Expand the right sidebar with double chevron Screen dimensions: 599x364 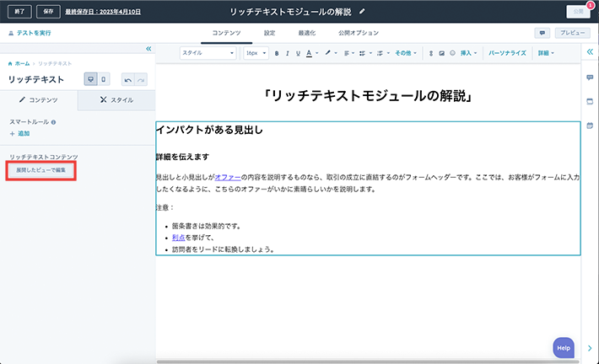(x=590, y=51)
